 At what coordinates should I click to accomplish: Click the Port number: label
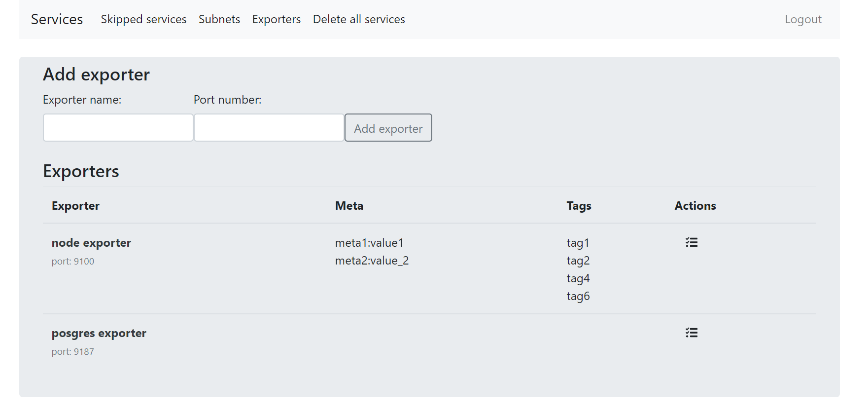[227, 100]
